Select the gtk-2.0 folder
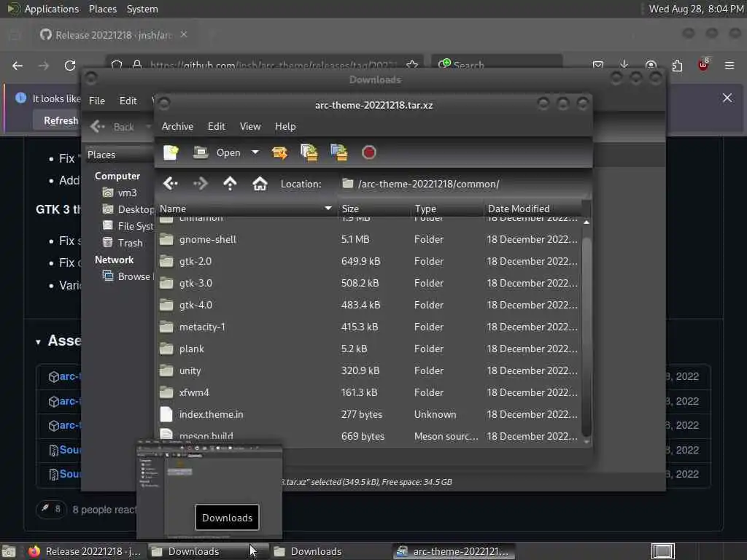Viewport: 747px width, 560px height. (x=368, y=262)
